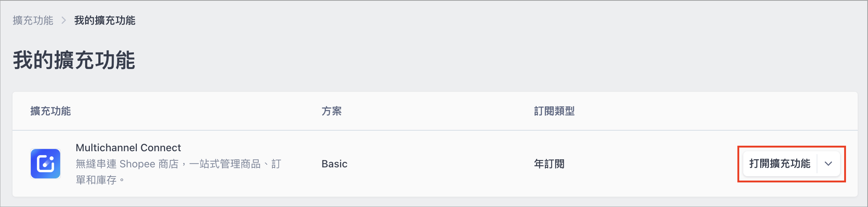
Task: Click the 打開擴充功能 button
Action: pyautogui.click(x=780, y=164)
